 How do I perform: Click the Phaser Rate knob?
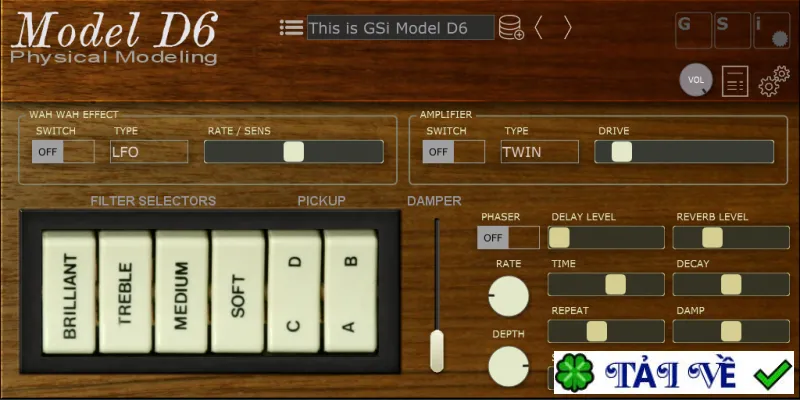(508, 296)
